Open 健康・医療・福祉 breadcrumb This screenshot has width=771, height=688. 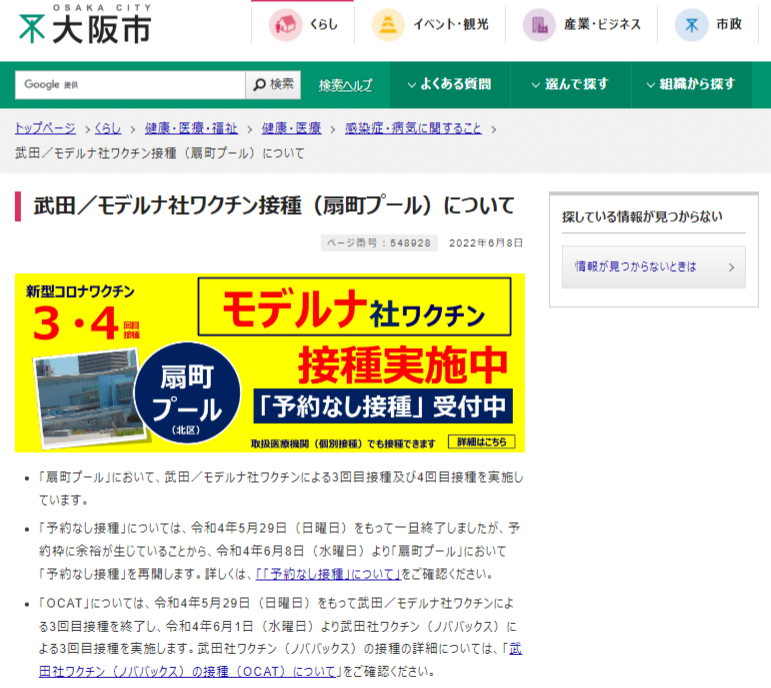point(191,129)
